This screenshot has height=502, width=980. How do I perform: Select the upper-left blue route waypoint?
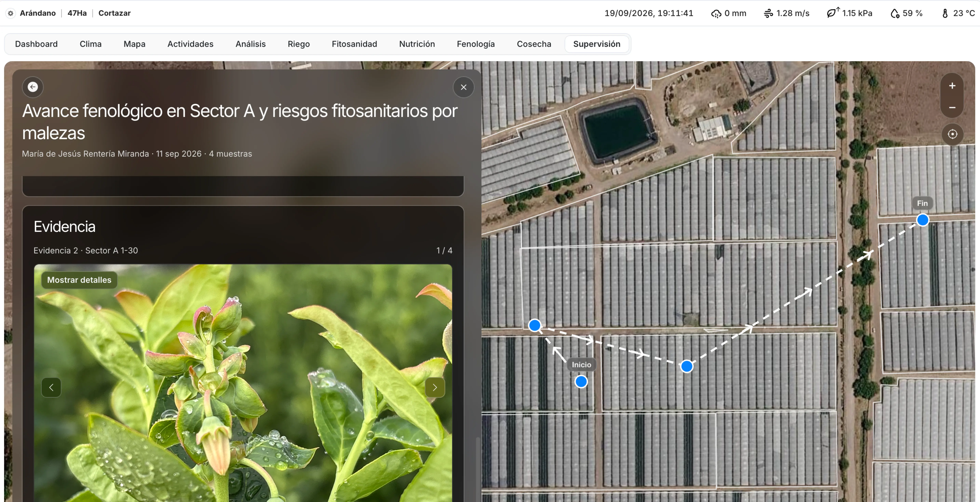pos(535,325)
